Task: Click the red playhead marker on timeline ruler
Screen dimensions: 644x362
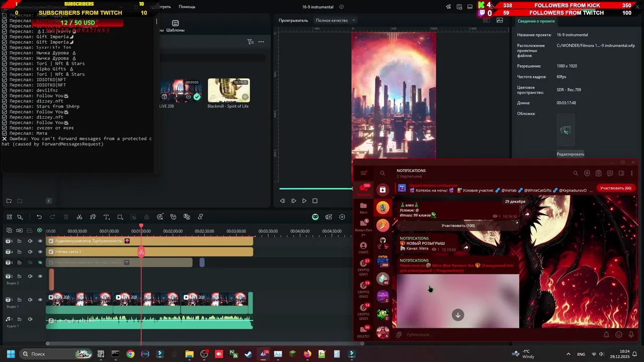Action: 141,226
